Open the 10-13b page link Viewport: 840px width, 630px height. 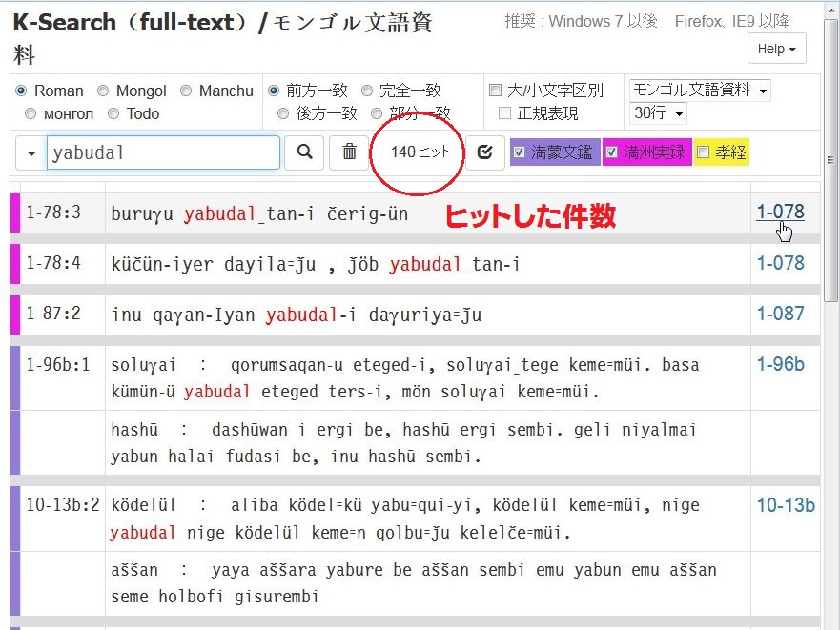785,505
